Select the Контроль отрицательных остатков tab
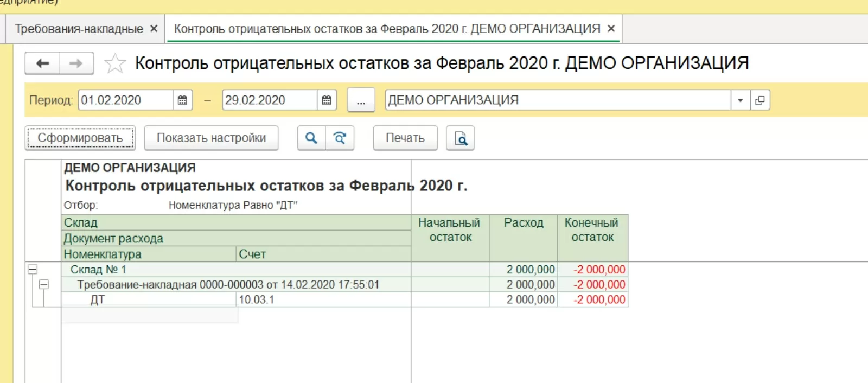868x383 pixels. click(x=387, y=29)
